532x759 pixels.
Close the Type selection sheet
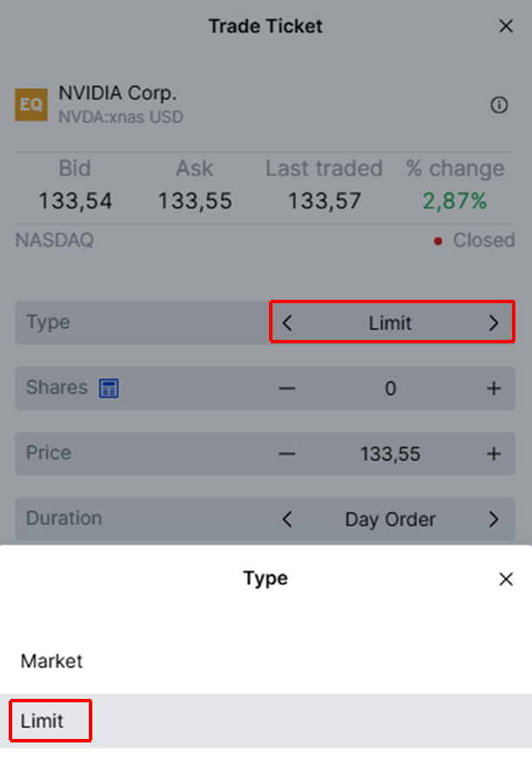click(506, 579)
